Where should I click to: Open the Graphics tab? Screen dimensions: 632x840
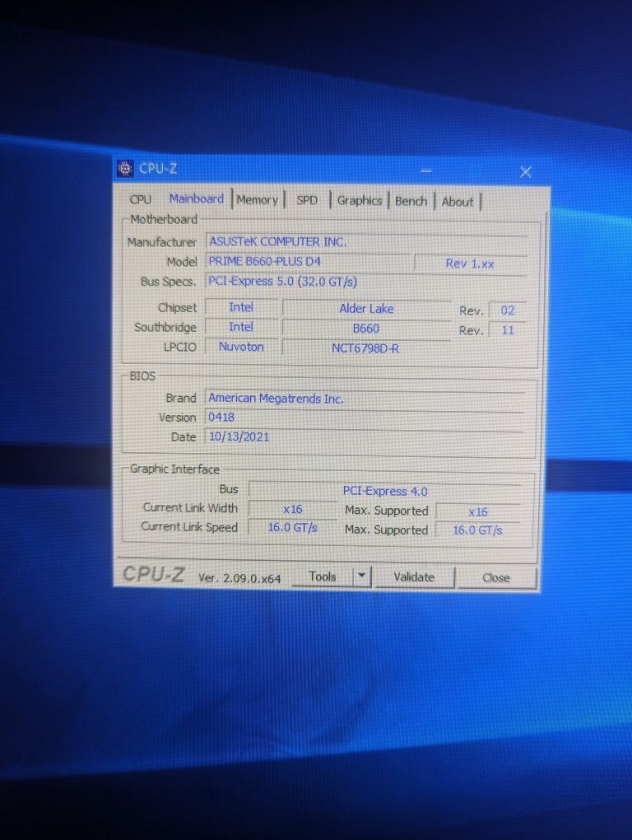click(359, 201)
